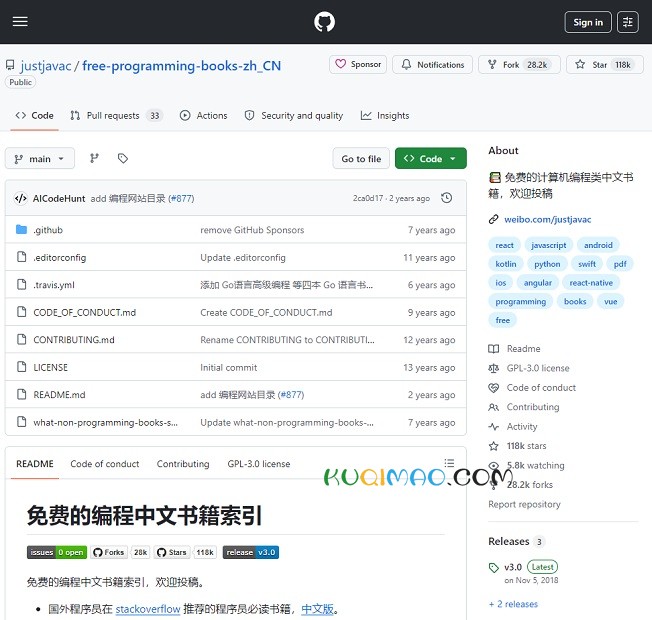The width and height of the screenshot is (652, 620).
Task: Expand the main branch dropdown
Action: pyautogui.click(x=40, y=158)
